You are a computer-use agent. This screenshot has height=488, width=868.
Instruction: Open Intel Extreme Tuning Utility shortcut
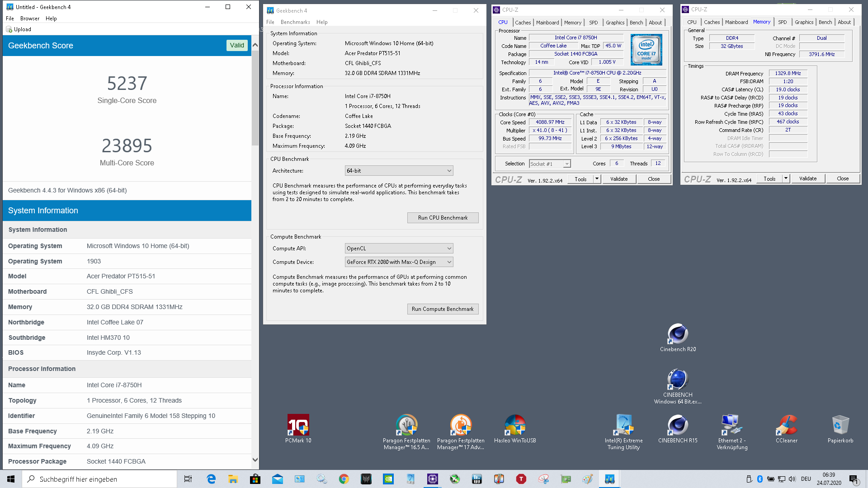tap(623, 432)
